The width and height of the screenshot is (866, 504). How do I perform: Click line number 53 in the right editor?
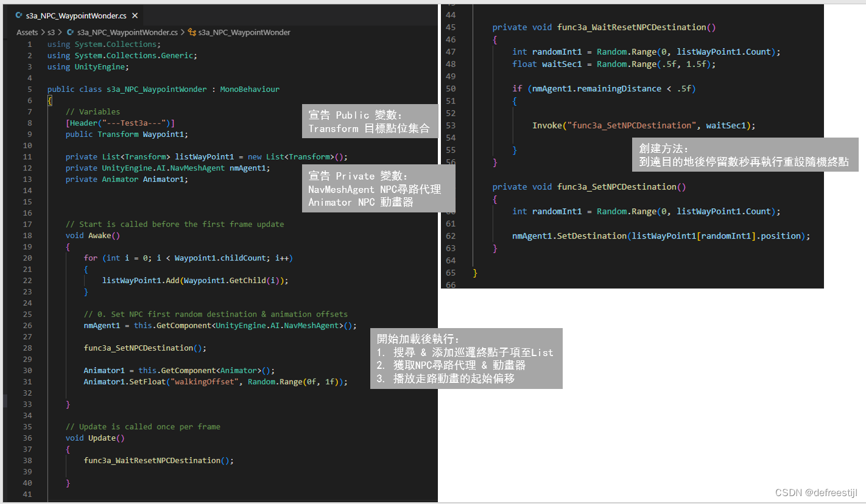tap(451, 125)
